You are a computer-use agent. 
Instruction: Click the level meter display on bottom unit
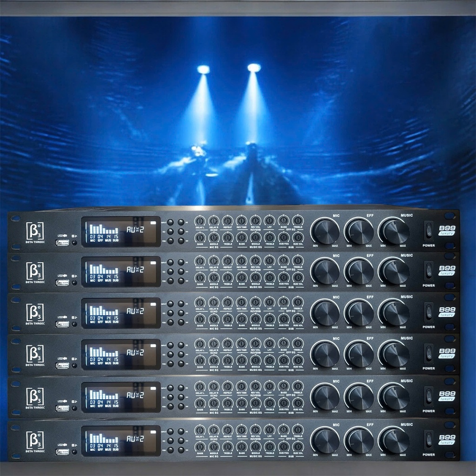point(103,438)
